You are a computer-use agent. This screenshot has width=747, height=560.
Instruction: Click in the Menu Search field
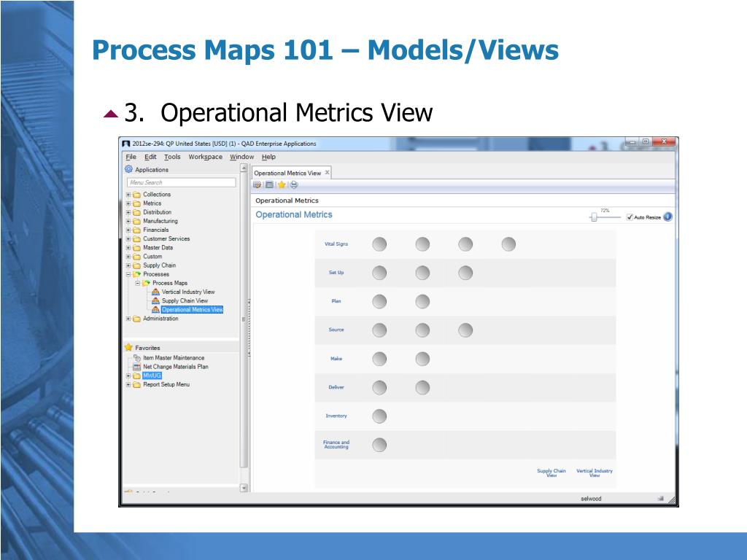coord(181,182)
